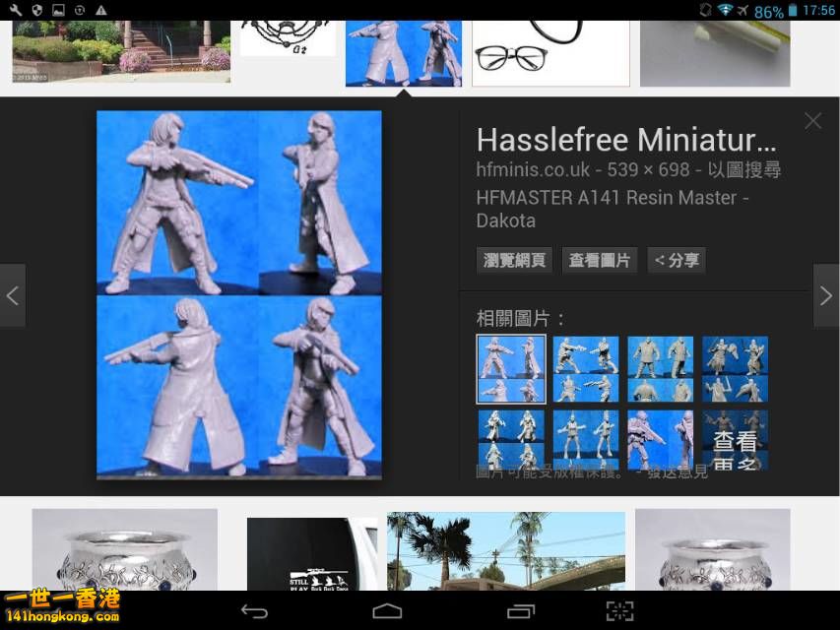Click the 瀏覽網頁 button

pyautogui.click(x=514, y=260)
